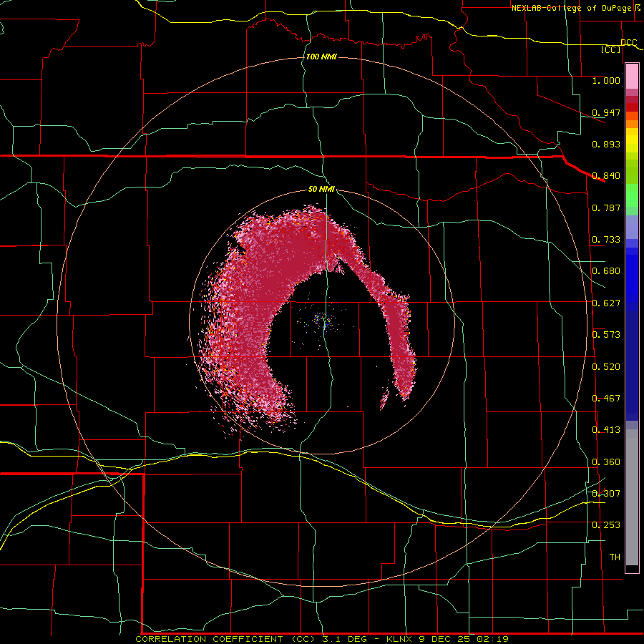Click the 100 NMI range ring label
The image size is (644, 644).
point(321,57)
